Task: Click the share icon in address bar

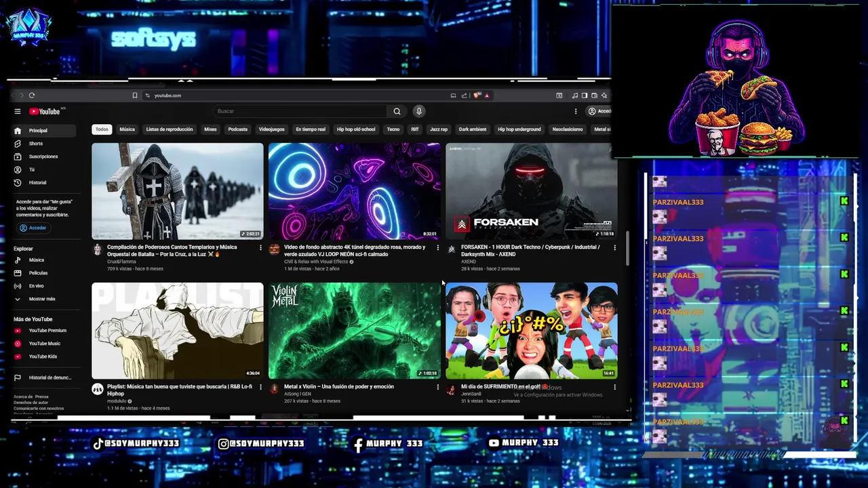Action: pyautogui.click(x=464, y=96)
